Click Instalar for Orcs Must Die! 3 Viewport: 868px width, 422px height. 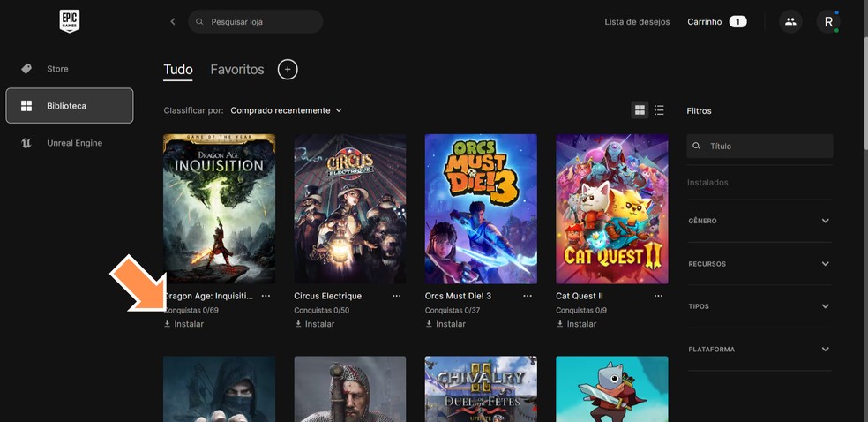(x=451, y=323)
